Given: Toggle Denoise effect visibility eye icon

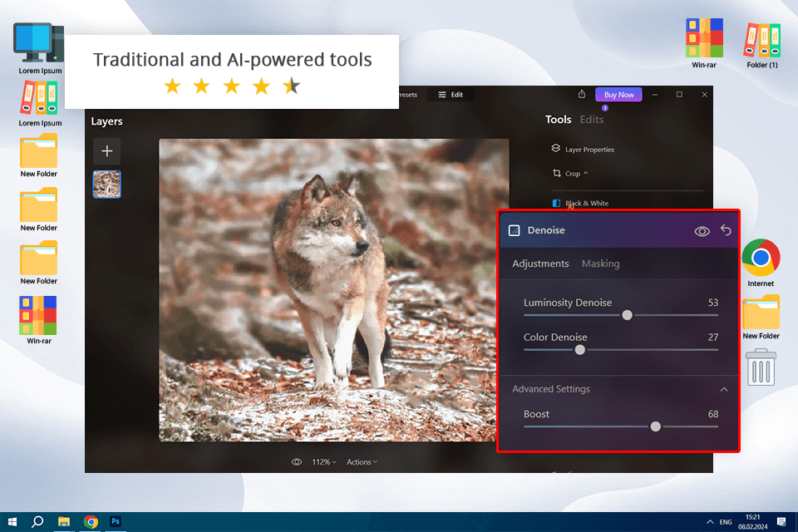Looking at the screenshot, I should pos(702,231).
